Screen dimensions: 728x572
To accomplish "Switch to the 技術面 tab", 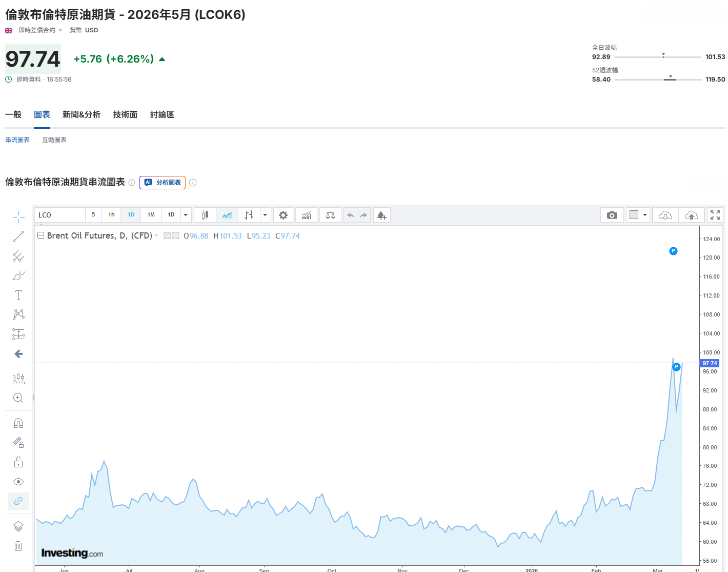I will (125, 114).
